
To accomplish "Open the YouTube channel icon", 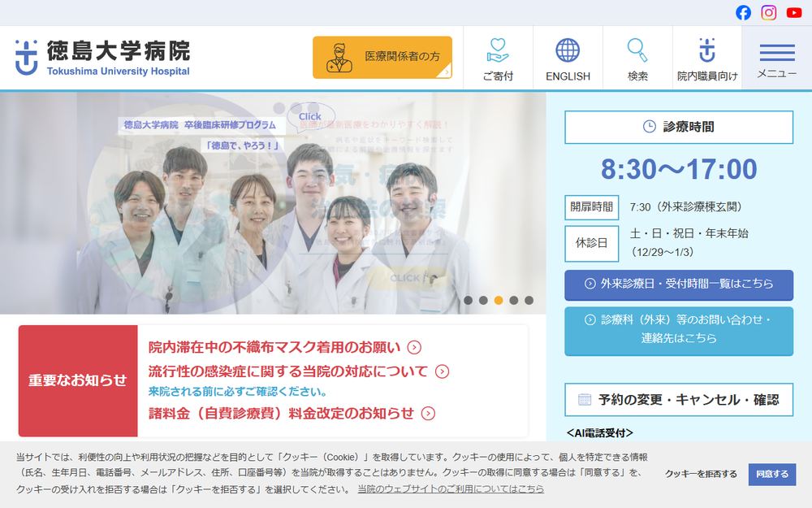I will pyautogui.click(x=794, y=12).
